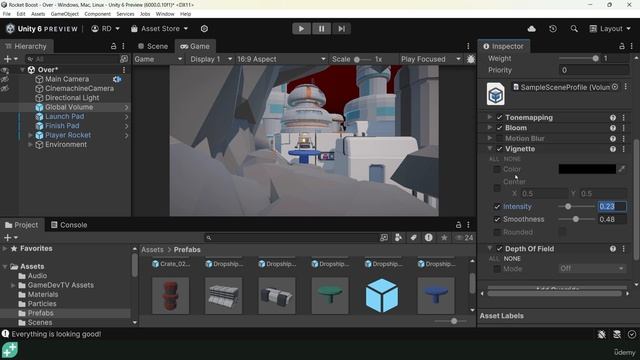
Task: Enable the Rounded override checkbox
Action: (x=497, y=232)
